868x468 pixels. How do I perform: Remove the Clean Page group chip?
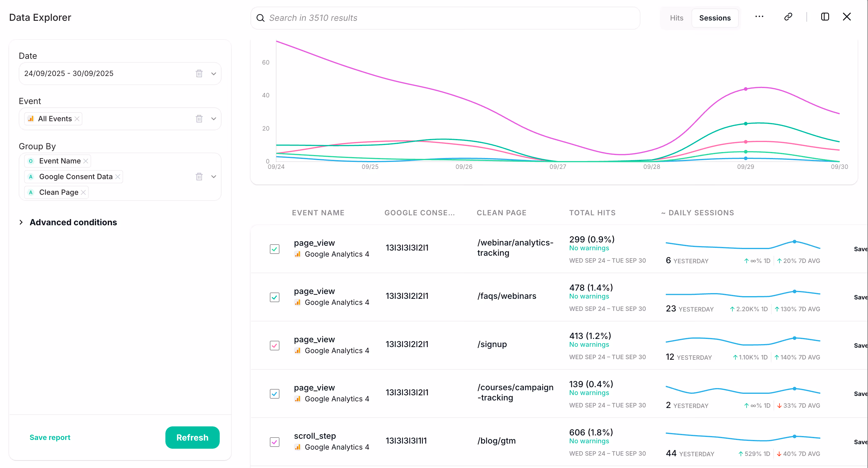[x=83, y=192]
